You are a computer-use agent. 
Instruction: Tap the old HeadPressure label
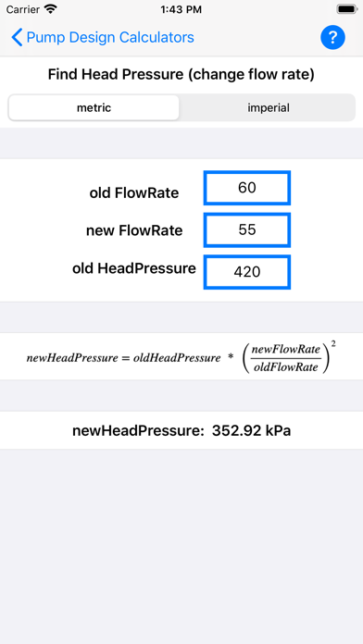click(134, 268)
